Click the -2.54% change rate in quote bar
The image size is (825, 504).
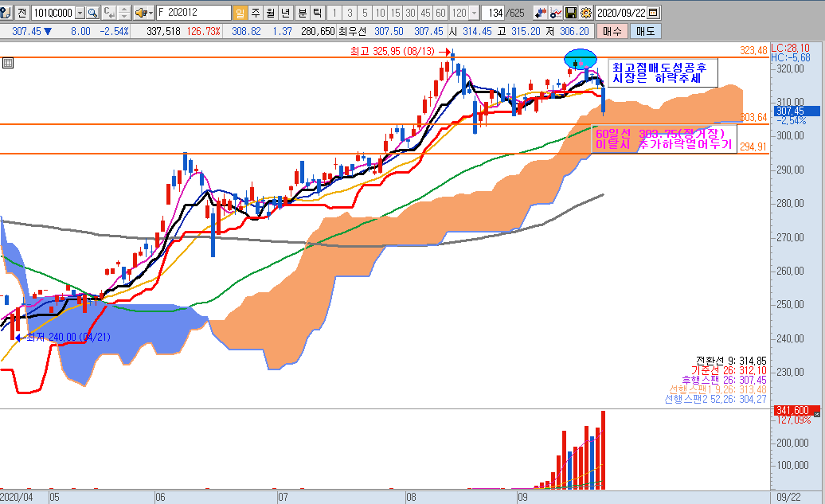pos(114,32)
